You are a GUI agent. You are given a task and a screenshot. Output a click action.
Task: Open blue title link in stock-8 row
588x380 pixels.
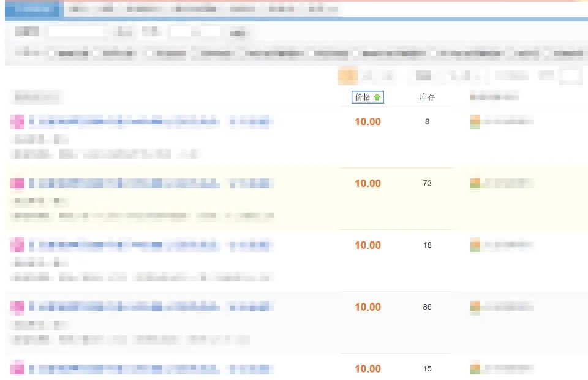tap(151, 121)
